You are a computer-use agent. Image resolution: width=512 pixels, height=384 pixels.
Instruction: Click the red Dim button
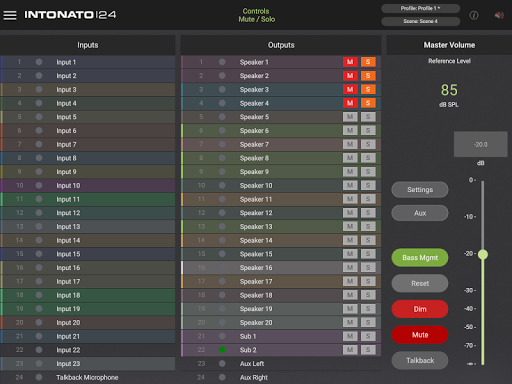coord(420,309)
